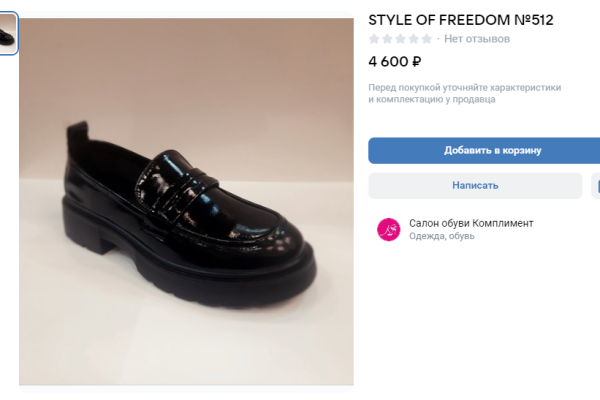Click the Нет отзывов reviews text
The width and height of the screenshot is (600, 400).
[477, 39]
